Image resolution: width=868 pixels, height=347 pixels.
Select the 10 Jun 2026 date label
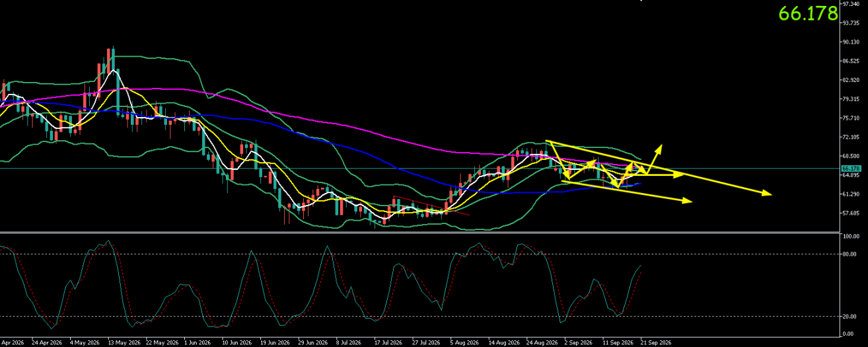(x=236, y=343)
